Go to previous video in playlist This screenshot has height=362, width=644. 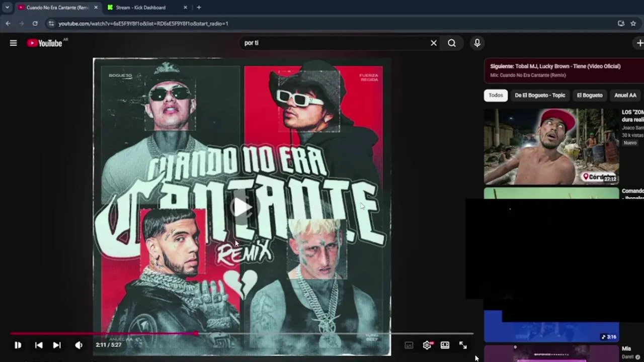pyautogui.click(x=39, y=345)
